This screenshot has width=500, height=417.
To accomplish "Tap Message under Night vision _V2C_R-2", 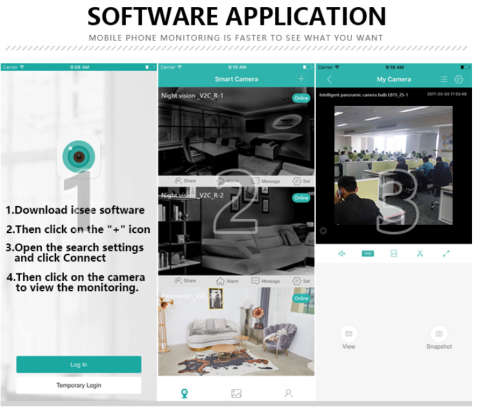I will pyautogui.click(x=266, y=281).
